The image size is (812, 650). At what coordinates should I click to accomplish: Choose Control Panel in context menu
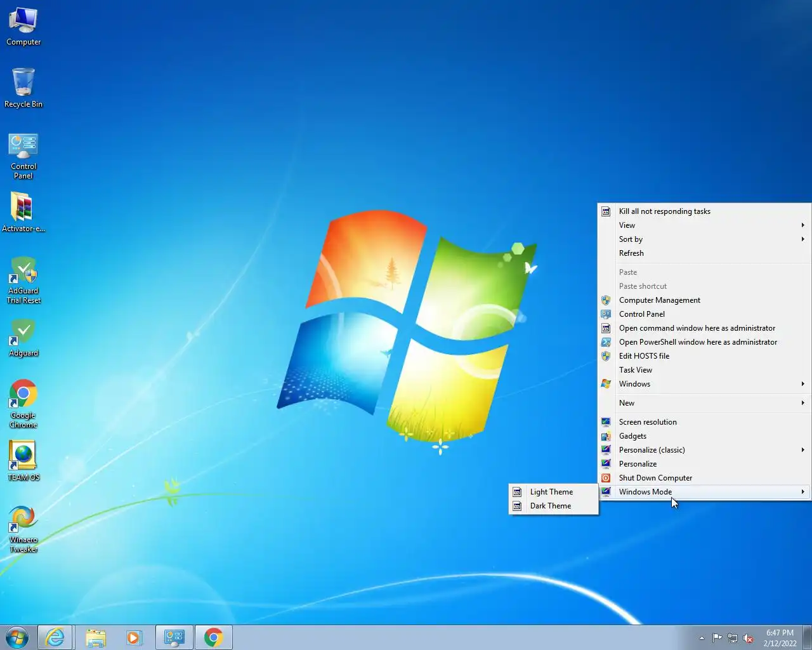click(704, 314)
